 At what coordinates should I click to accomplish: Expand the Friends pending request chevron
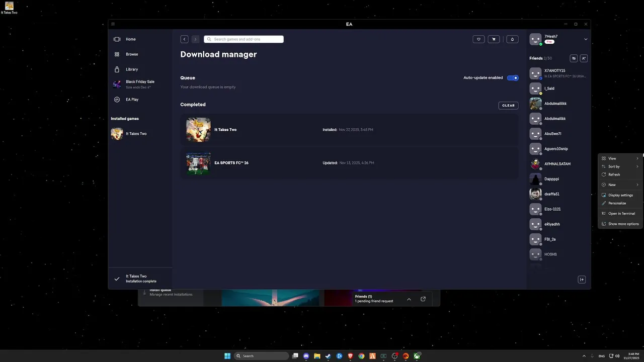coord(409,299)
